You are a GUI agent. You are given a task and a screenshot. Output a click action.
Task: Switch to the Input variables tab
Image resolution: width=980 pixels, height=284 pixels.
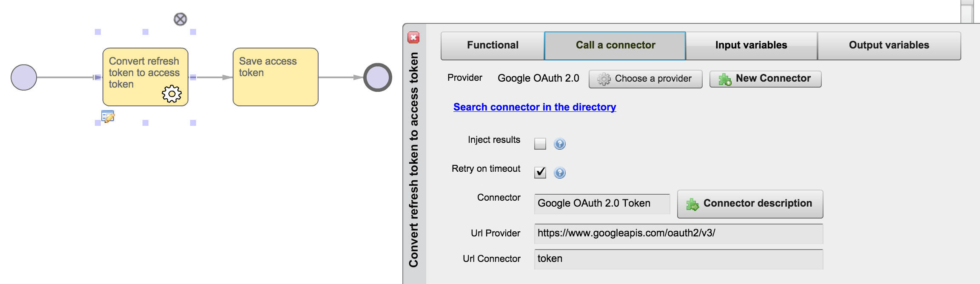[x=751, y=45]
